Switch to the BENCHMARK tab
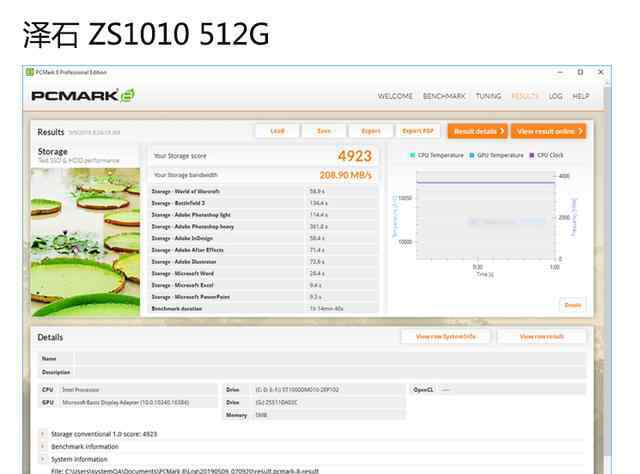Screen dimensions: 640x474 pos(444,96)
